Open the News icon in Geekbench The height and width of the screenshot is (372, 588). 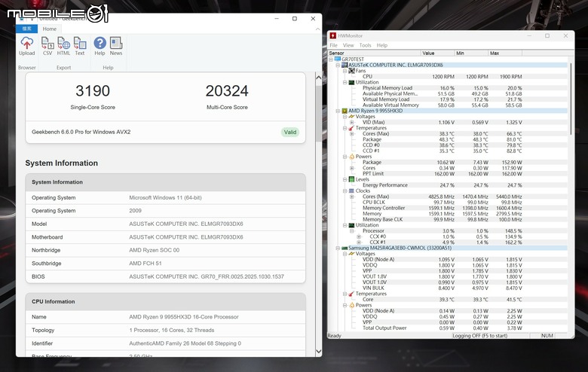tap(116, 46)
